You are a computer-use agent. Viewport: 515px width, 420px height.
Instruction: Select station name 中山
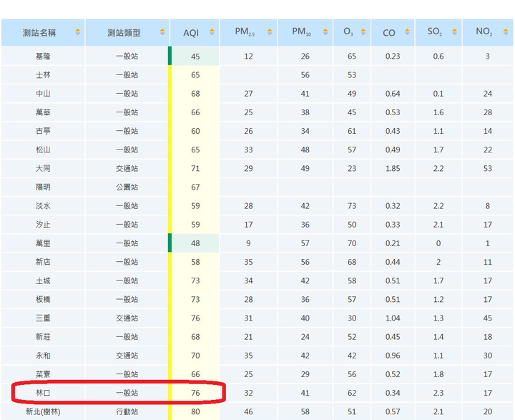click(x=43, y=94)
